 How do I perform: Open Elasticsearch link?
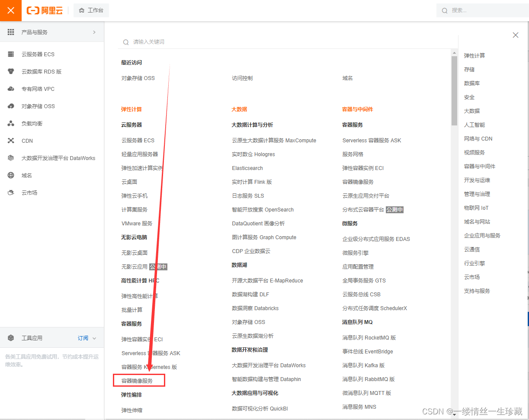point(247,168)
